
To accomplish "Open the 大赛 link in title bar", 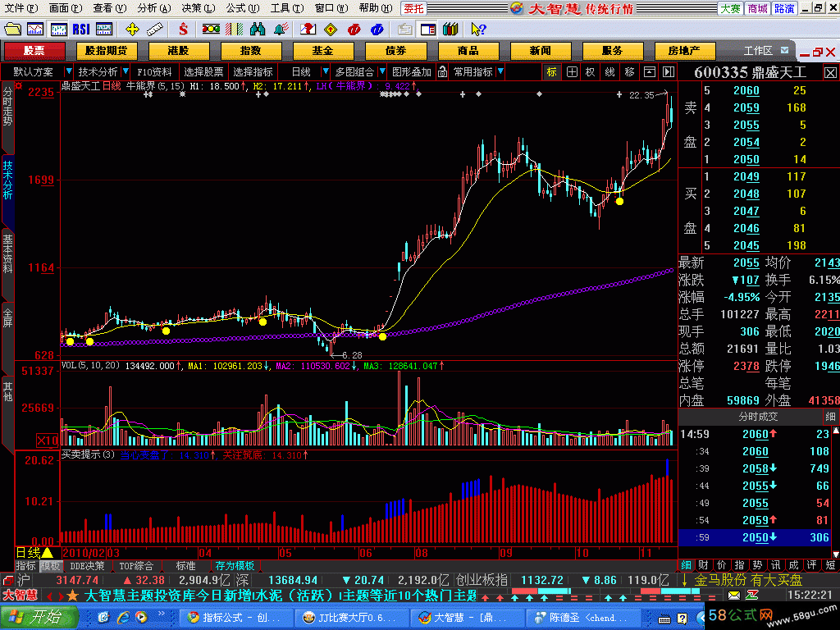I will pyautogui.click(x=731, y=8).
